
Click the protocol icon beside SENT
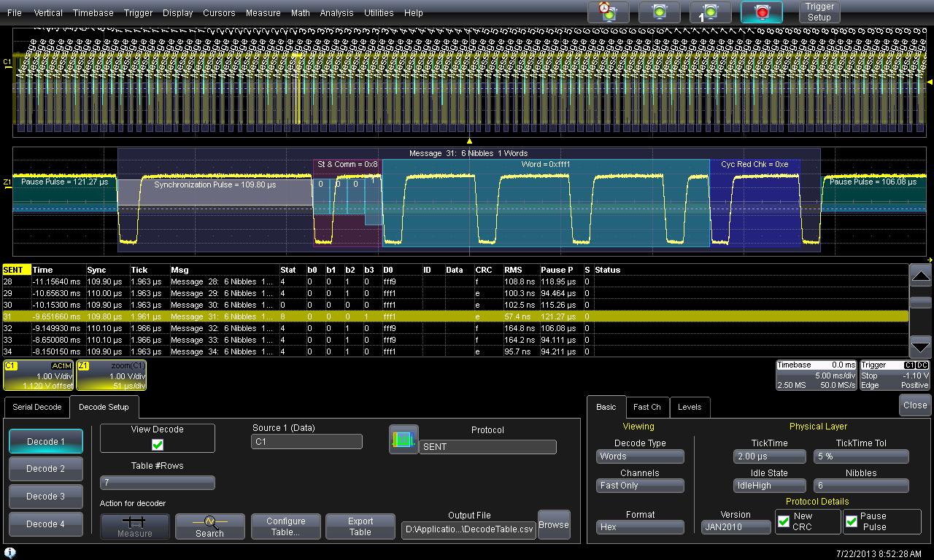coord(404,440)
